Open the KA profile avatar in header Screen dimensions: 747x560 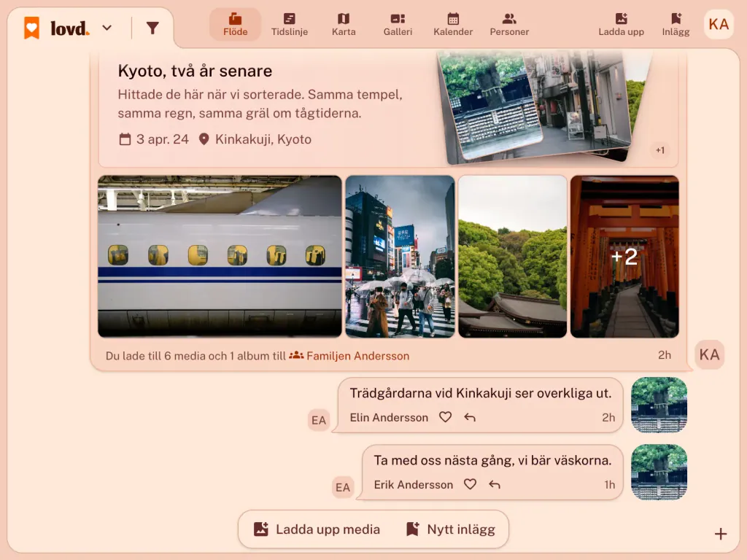pyautogui.click(x=719, y=24)
